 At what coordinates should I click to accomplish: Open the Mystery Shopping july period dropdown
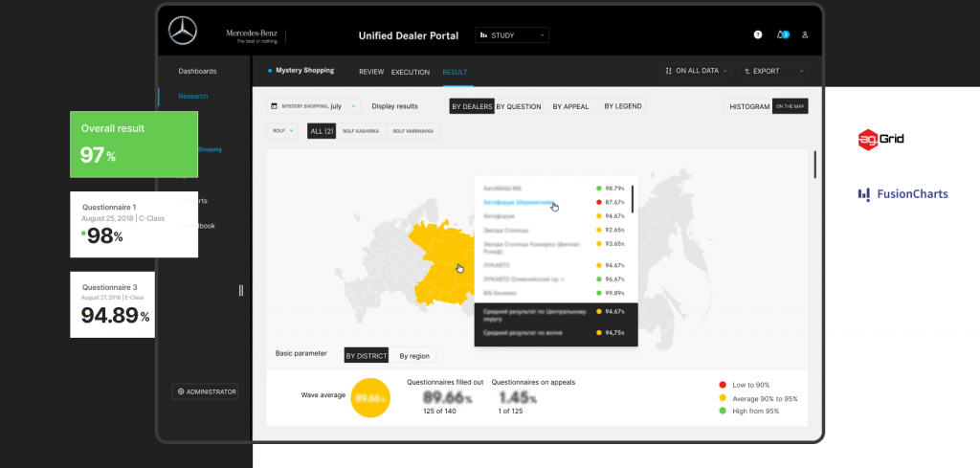pos(313,106)
